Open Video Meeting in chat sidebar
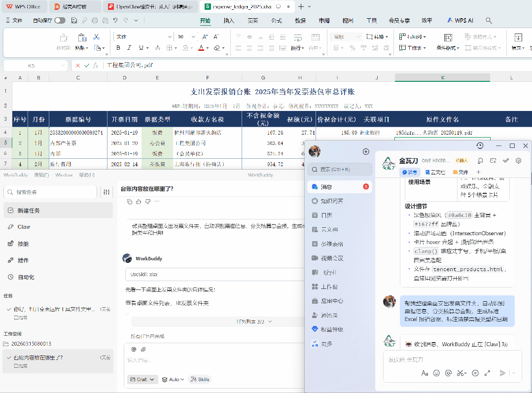 [x=340, y=258]
